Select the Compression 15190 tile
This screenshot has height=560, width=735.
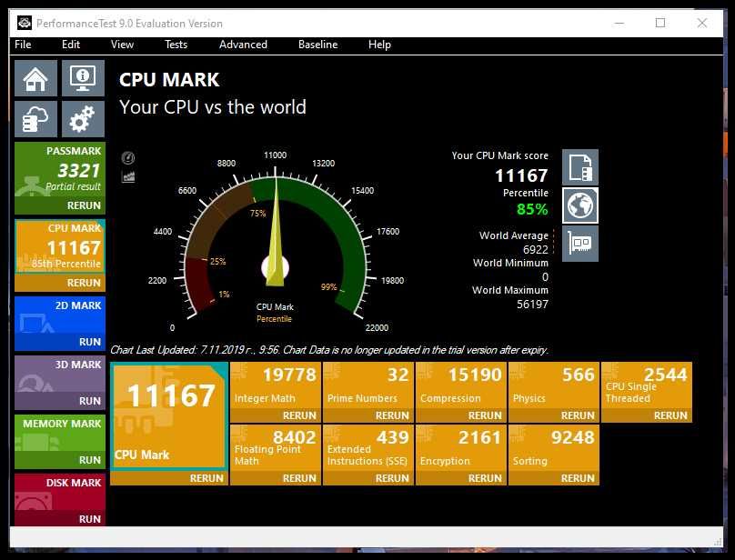(461, 385)
